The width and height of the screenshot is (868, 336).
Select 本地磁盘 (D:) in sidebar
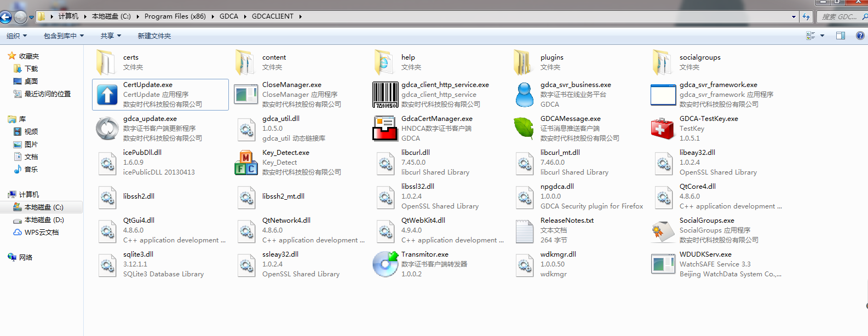click(x=44, y=219)
